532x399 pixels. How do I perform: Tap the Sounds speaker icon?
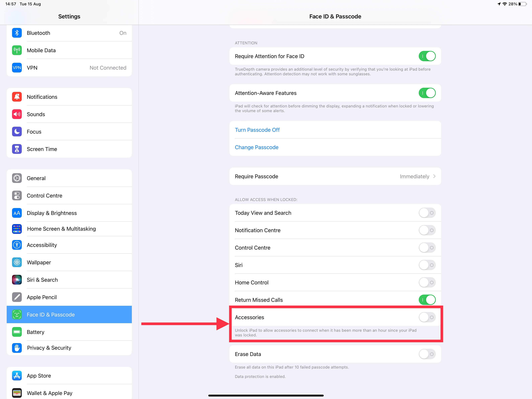(x=17, y=114)
